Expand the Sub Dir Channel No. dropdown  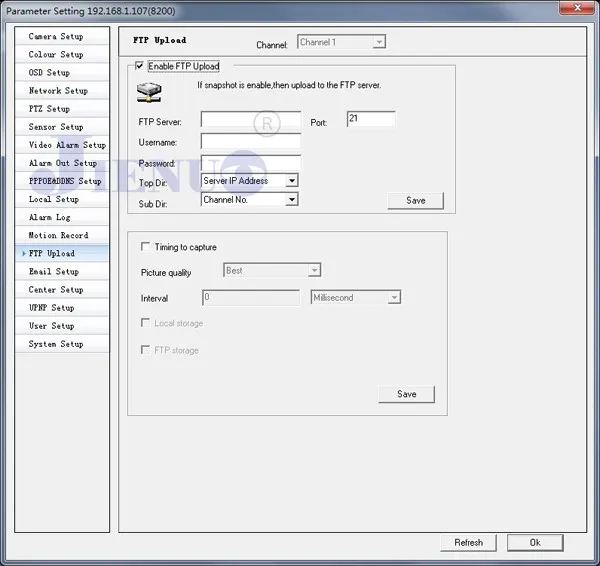[x=249, y=199]
